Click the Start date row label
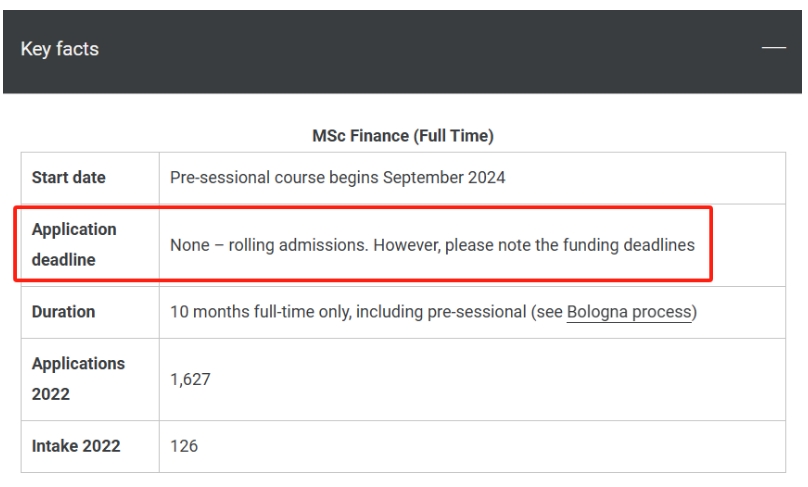The image size is (808, 487). 69,177
